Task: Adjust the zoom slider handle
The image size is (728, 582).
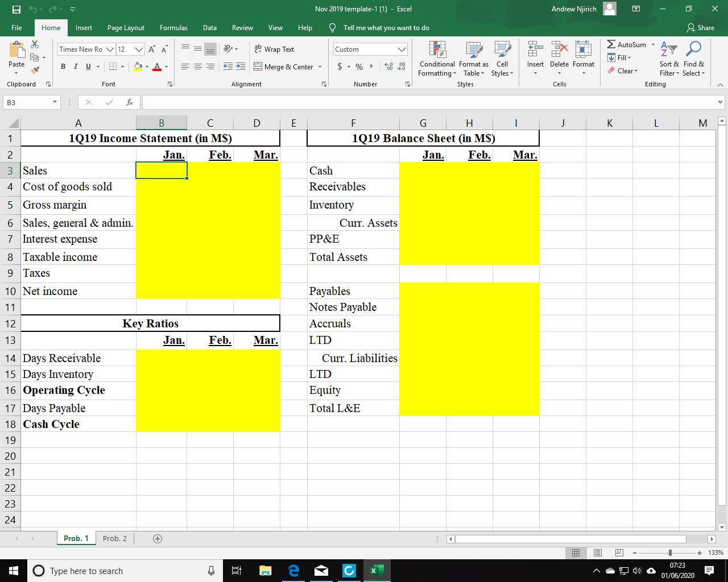Action: click(670, 553)
